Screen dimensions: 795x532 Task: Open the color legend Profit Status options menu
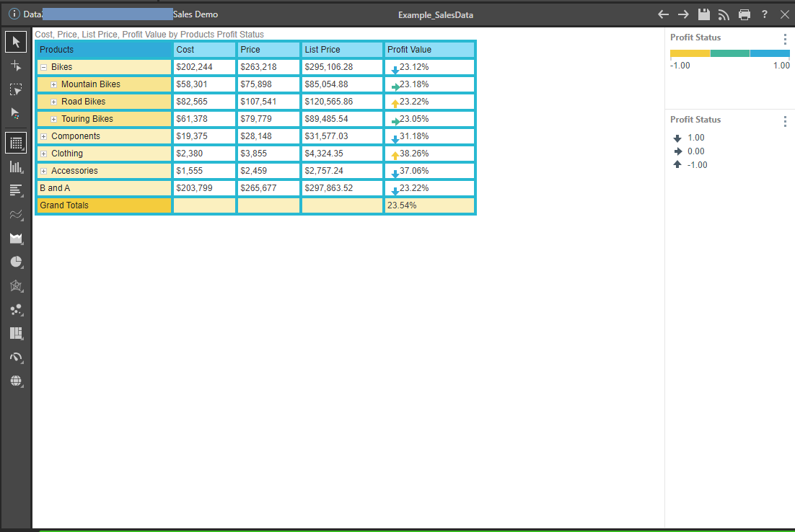785,39
